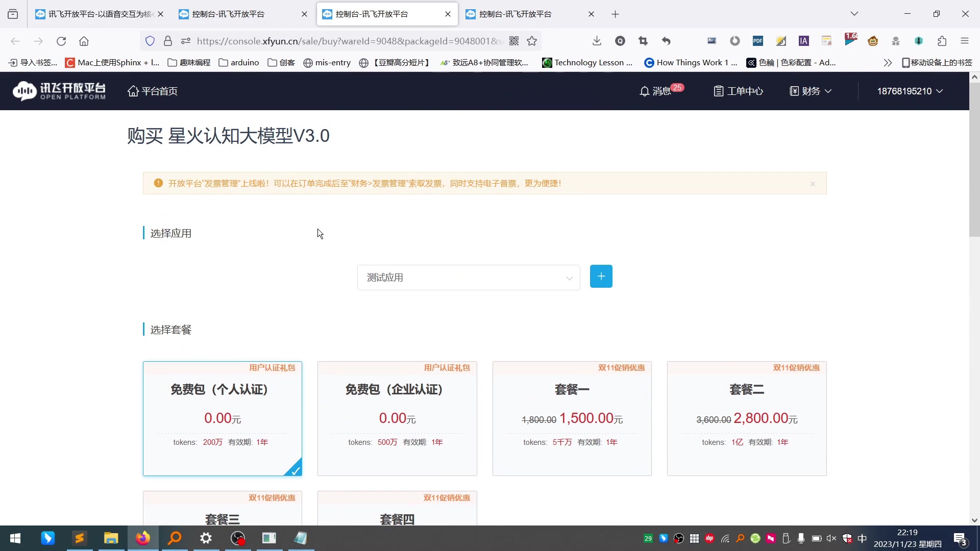Open the 测试应用 application dropdown
980x551 pixels.
tap(469, 278)
